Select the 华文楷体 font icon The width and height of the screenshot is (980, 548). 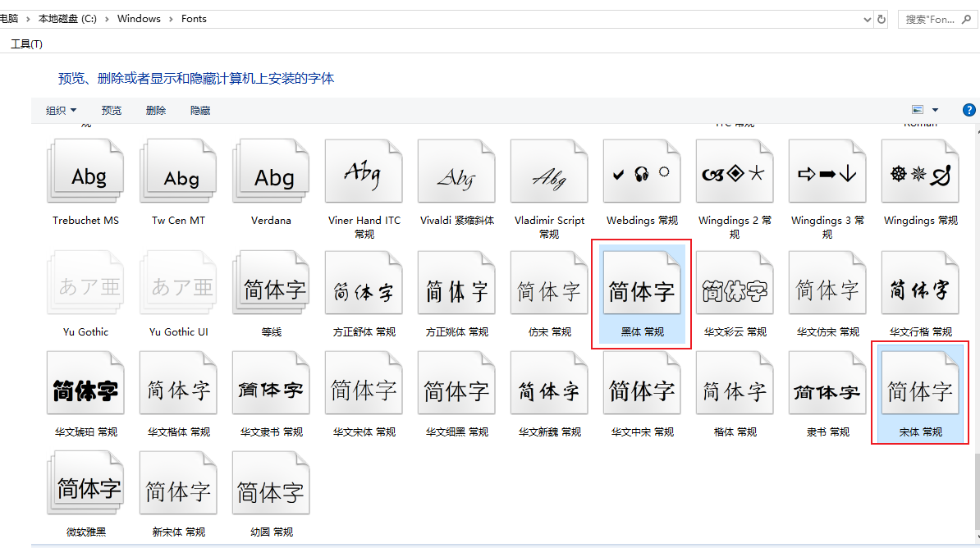178,383
